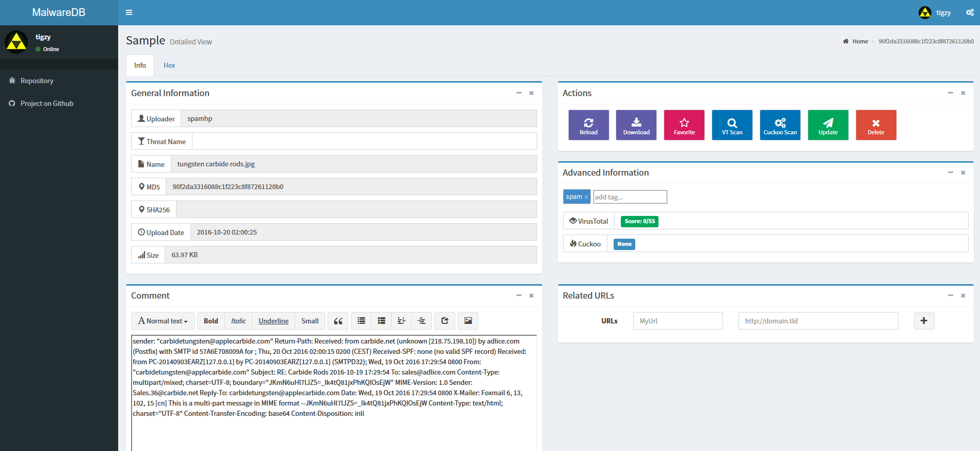The height and width of the screenshot is (451, 980).
Task: Click the Threat Name input field
Action: coord(364,142)
